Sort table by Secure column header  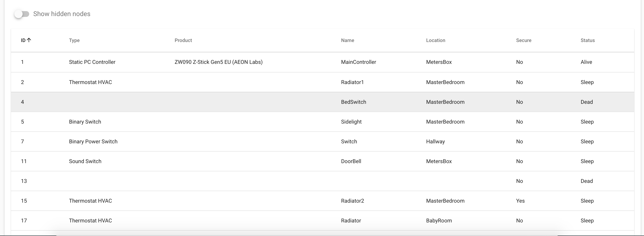(524, 40)
